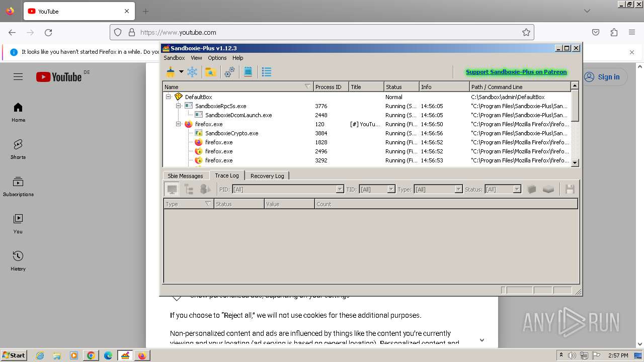644x362 pixels.
Task: Go to YouTube Home in sidebar
Action: pos(18,113)
